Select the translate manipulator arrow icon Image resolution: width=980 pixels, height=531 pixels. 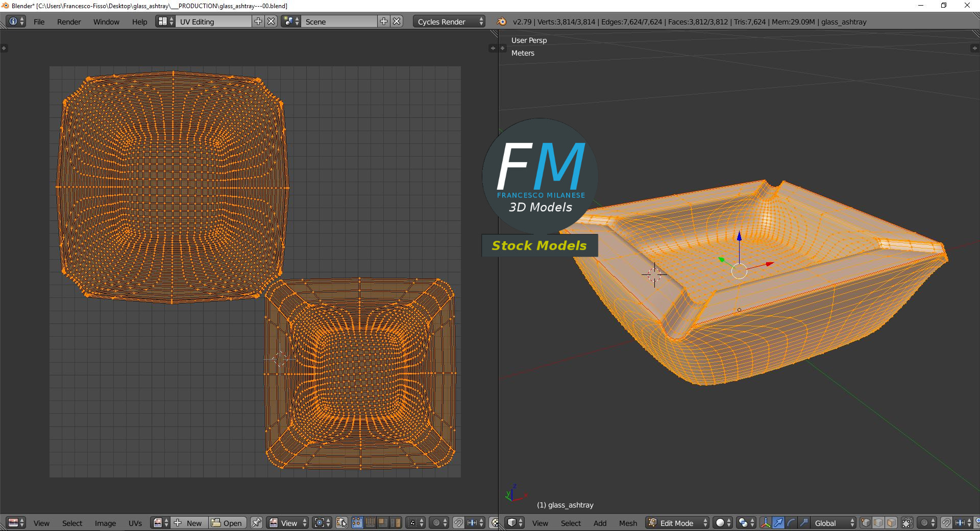[778, 523]
